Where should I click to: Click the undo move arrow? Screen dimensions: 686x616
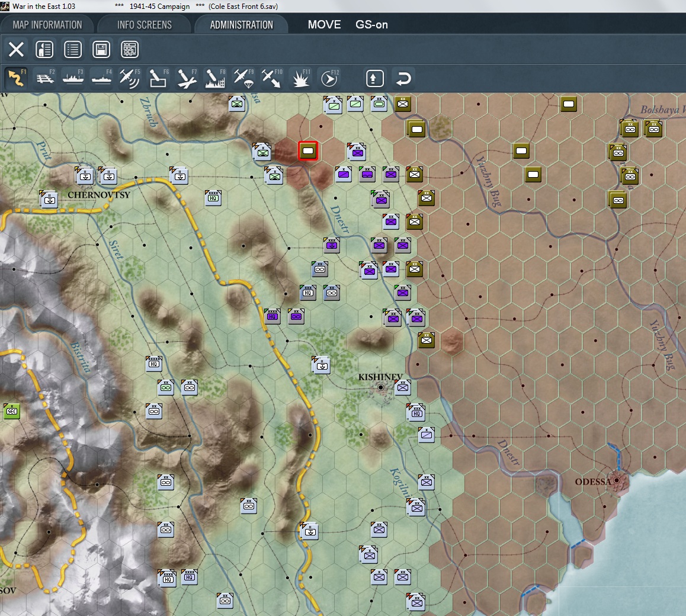tap(403, 79)
